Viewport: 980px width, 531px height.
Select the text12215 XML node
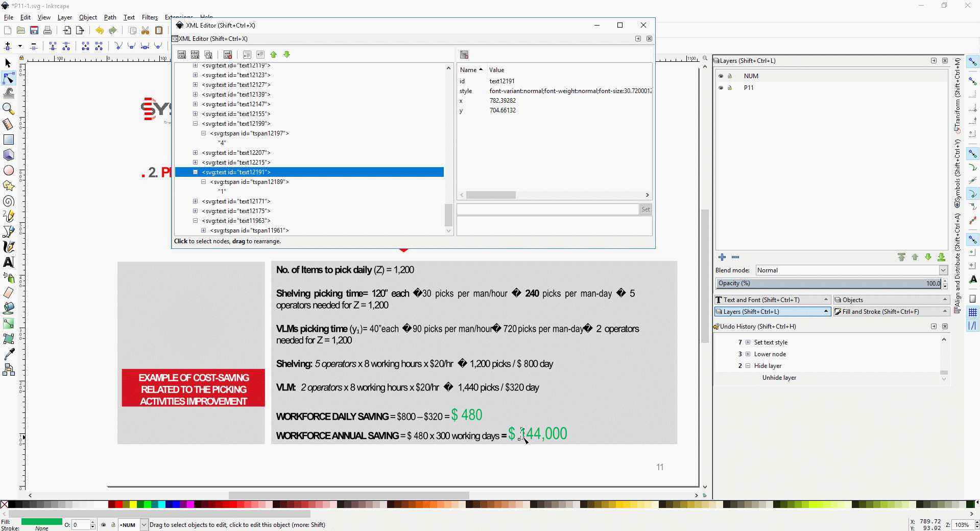236,163
